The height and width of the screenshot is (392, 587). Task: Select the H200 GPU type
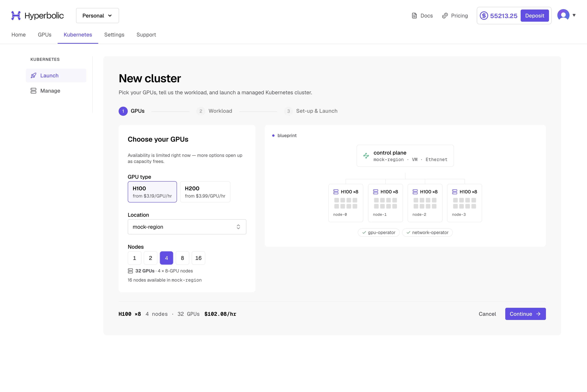pyautogui.click(x=205, y=192)
